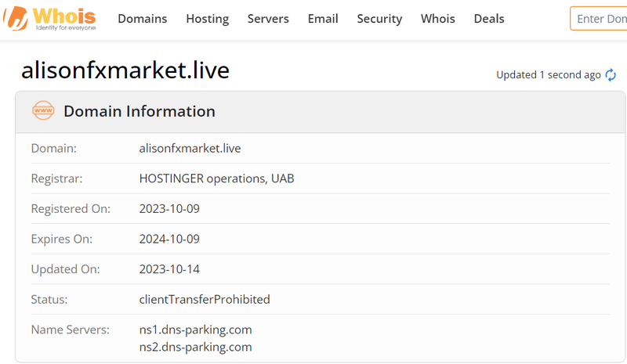Open the Email menu
The height and width of the screenshot is (364, 627).
(323, 19)
